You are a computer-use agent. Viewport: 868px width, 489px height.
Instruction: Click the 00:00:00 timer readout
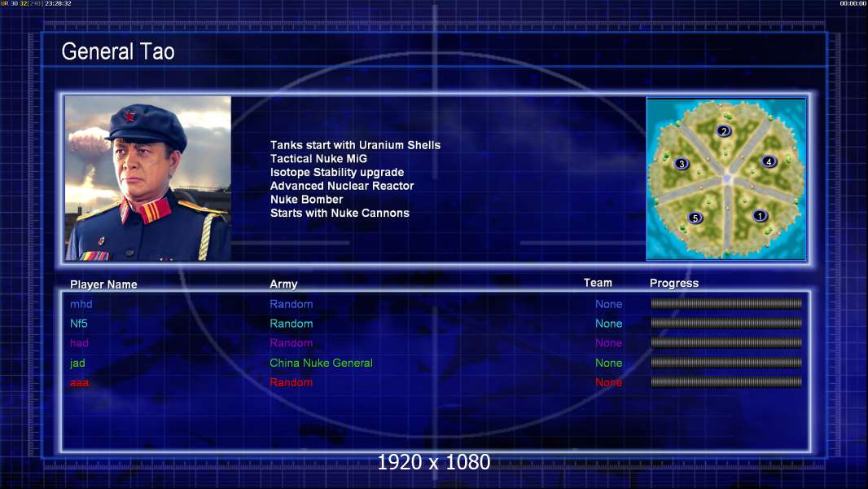coord(853,3)
